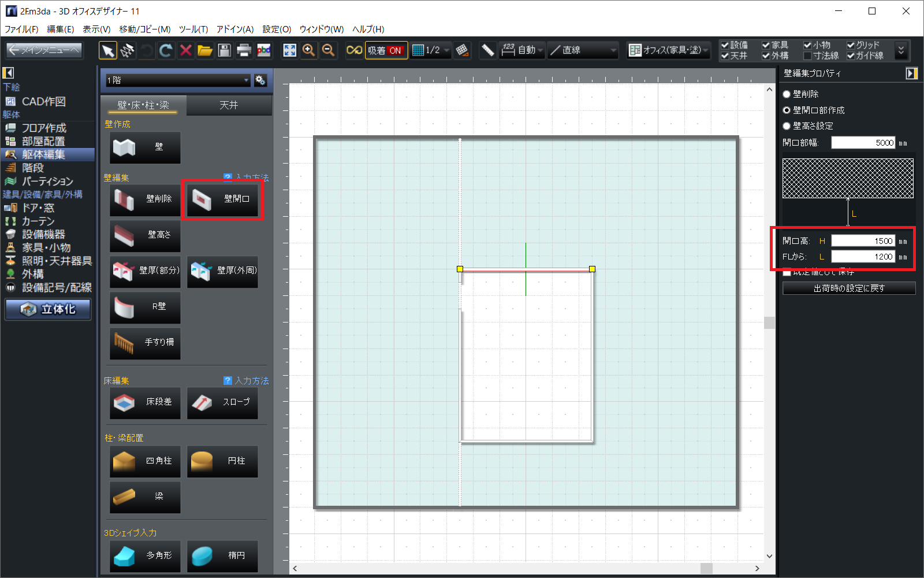Click the red delete X toolbar icon
Viewport: 924px width, 578px height.
point(185,51)
